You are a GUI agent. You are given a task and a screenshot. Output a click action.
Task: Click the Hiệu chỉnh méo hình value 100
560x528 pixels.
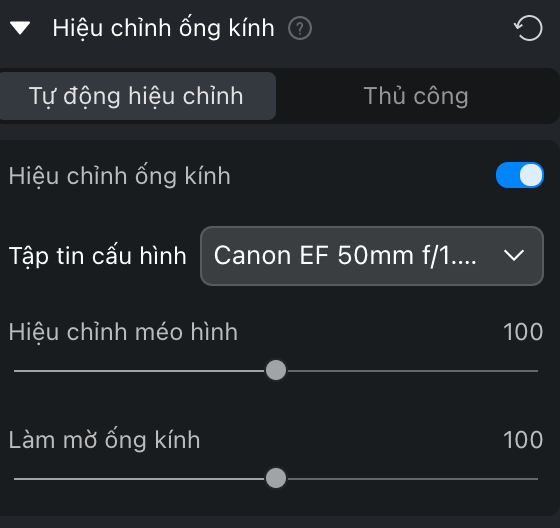(x=523, y=332)
